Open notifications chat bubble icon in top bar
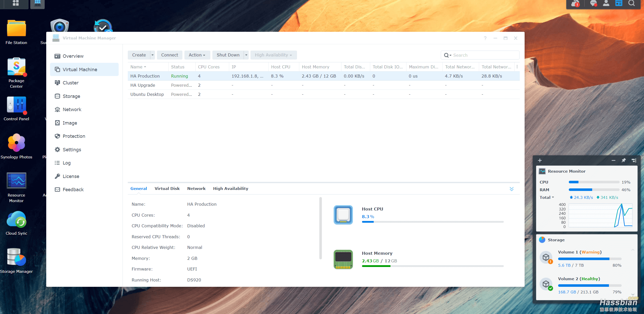The height and width of the screenshot is (314, 644). [593, 3]
